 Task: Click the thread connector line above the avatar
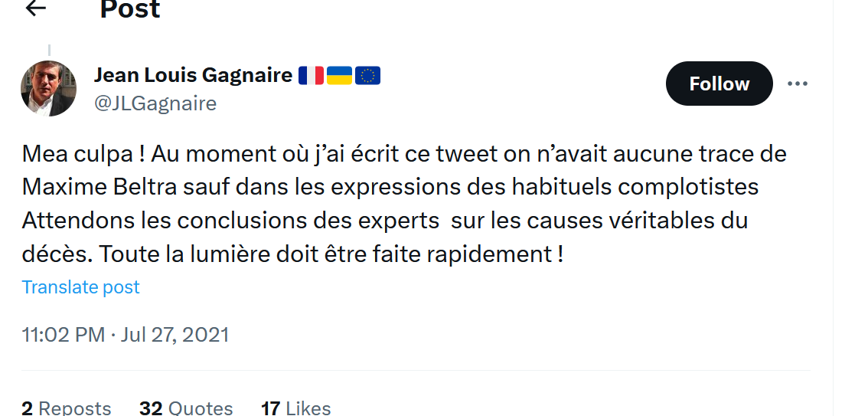49,50
